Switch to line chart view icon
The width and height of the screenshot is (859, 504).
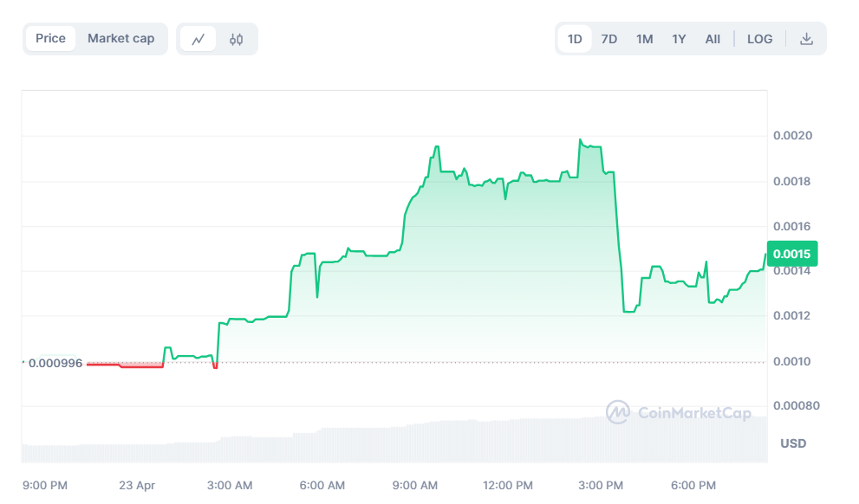coord(198,39)
